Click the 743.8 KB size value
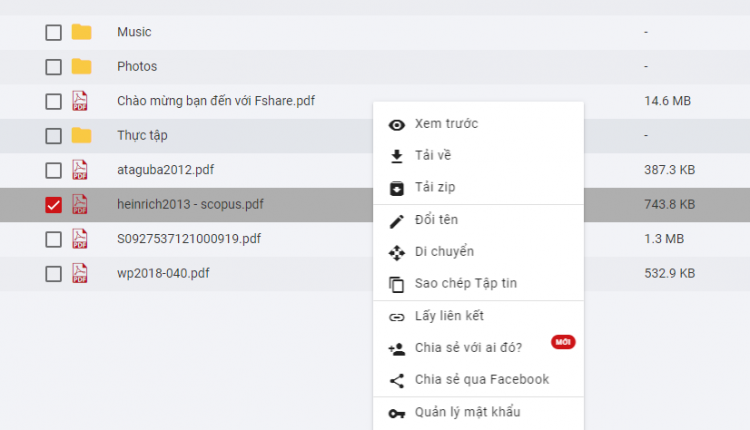Image resolution: width=750 pixels, height=430 pixels. 670,204
